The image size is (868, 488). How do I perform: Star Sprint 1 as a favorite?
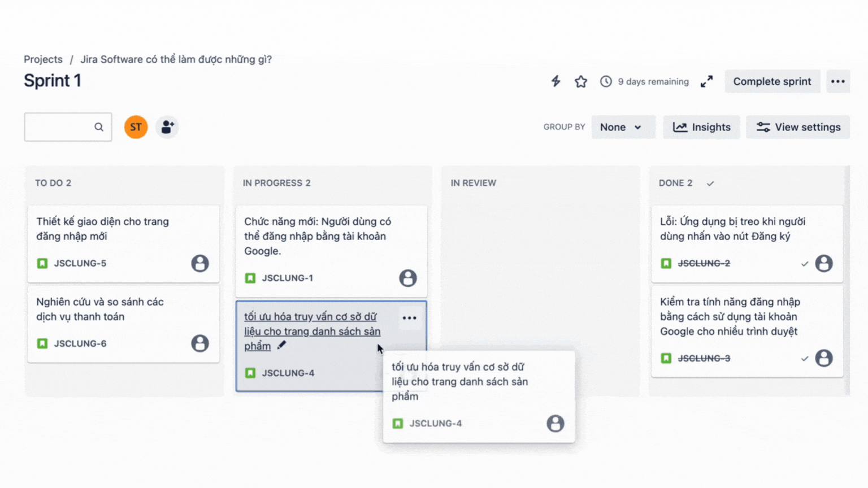coord(581,81)
